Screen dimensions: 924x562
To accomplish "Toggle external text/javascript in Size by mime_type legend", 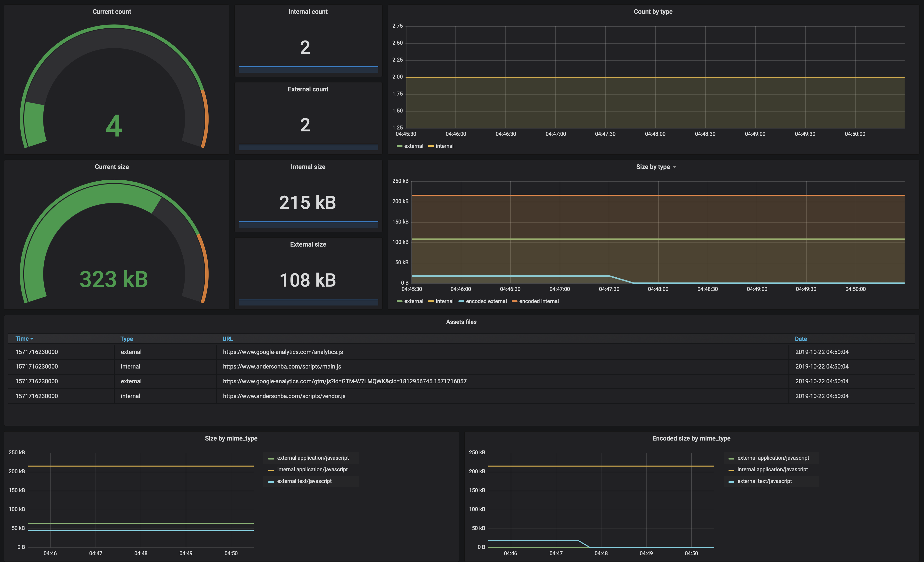I will (x=304, y=481).
